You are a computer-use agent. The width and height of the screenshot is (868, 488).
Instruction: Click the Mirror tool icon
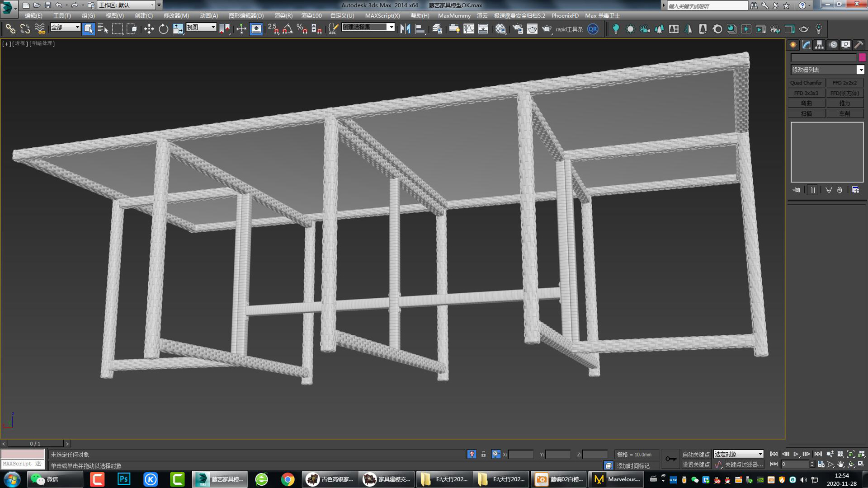click(x=406, y=29)
